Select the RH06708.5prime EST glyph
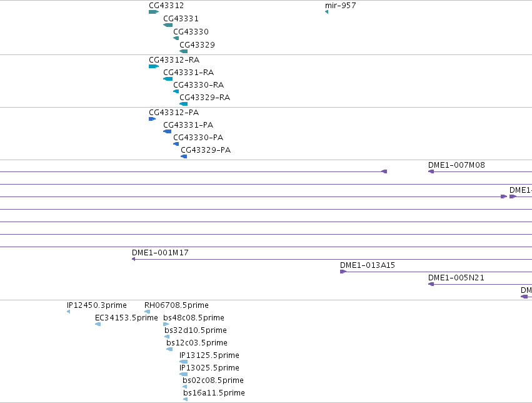 click(148, 312)
